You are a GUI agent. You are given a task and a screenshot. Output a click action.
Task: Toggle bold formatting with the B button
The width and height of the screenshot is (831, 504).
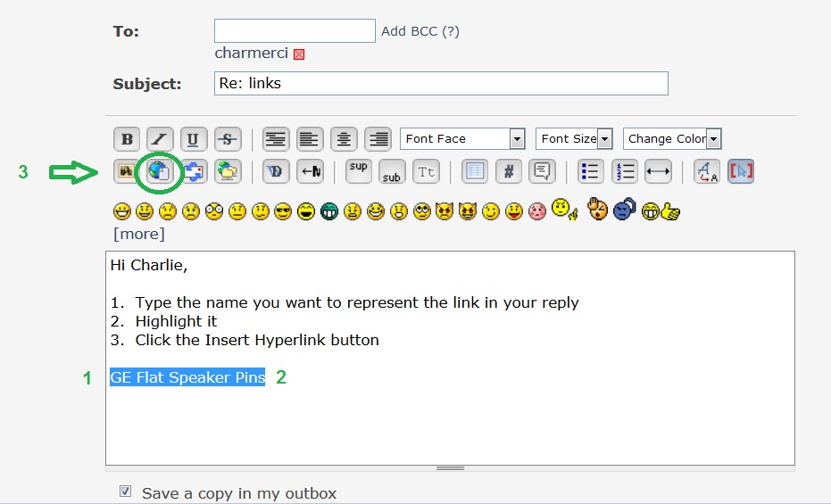point(127,139)
